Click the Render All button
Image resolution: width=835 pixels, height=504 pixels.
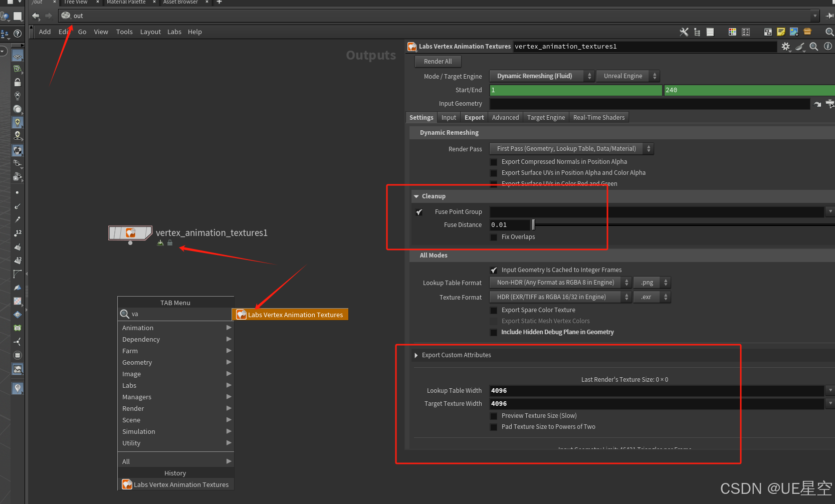[x=438, y=62]
